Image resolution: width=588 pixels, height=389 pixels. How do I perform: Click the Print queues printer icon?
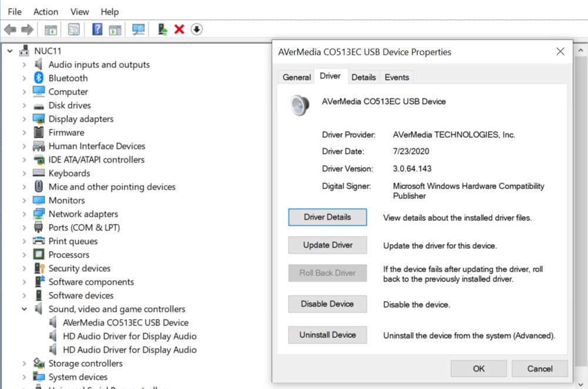pyautogui.click(x=39, y=241)
